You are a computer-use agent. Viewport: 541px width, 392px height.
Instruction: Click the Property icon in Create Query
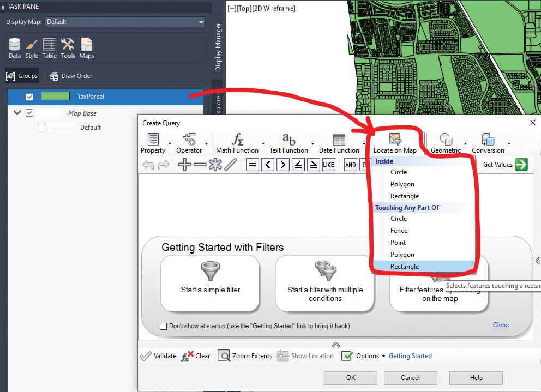point(153,140)
